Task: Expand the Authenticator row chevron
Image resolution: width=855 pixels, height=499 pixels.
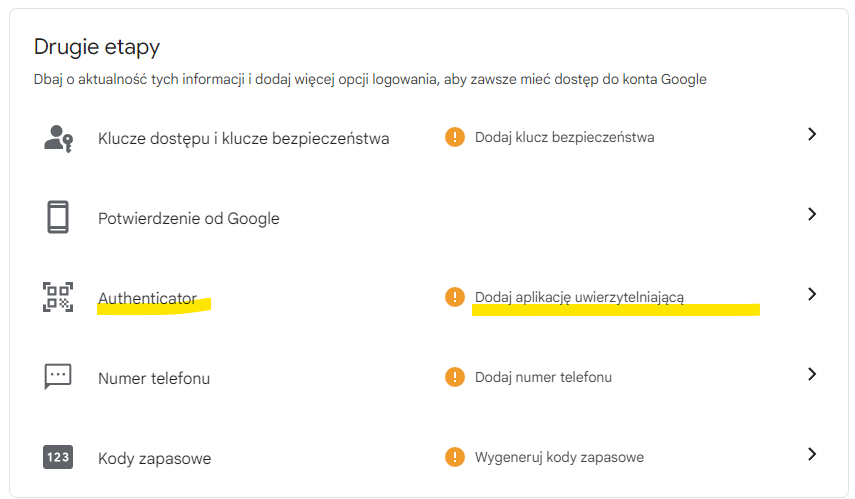Action: (812, 294)
